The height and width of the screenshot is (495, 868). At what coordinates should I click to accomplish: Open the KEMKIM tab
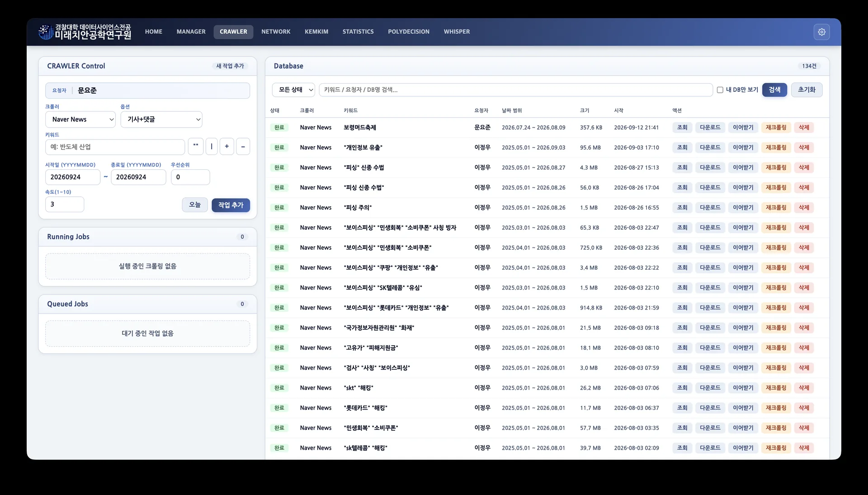[x=316, y=32]
